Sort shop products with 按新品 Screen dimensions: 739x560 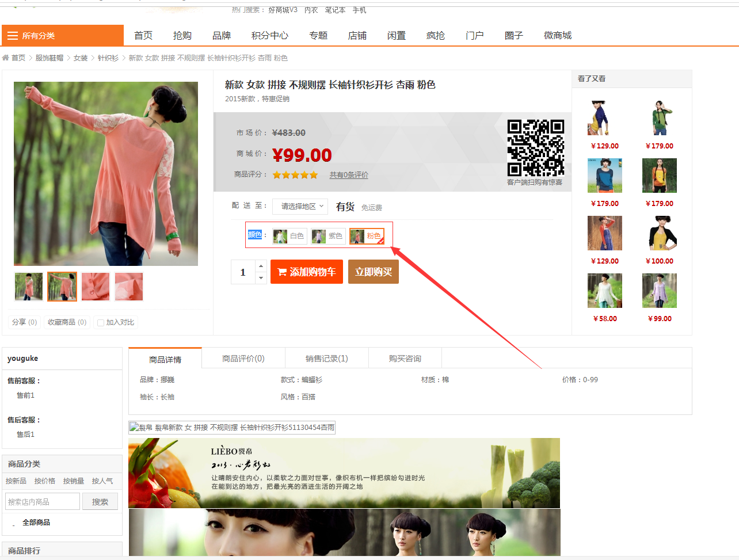click(16, 481)
